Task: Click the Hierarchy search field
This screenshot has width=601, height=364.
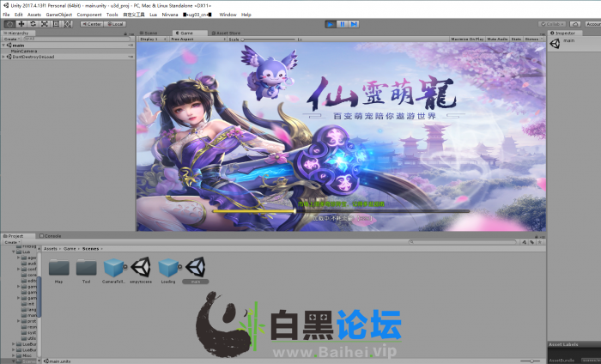Action: point(79,39)
